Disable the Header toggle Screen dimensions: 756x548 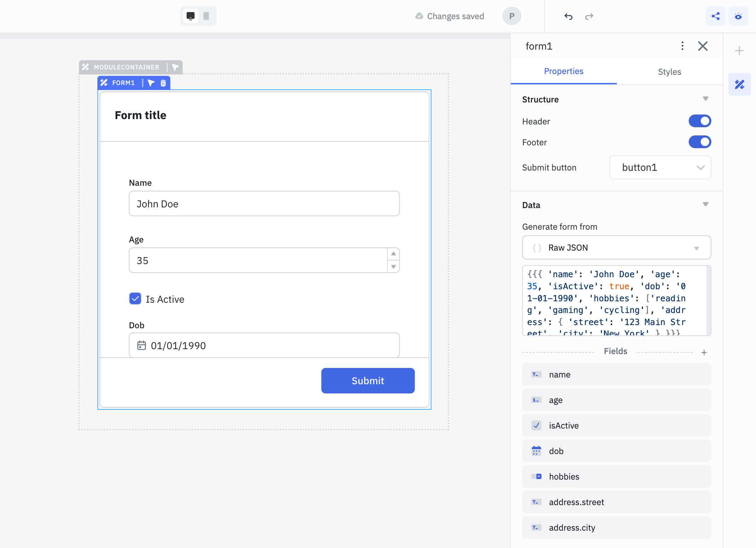[x=699, y=121]
